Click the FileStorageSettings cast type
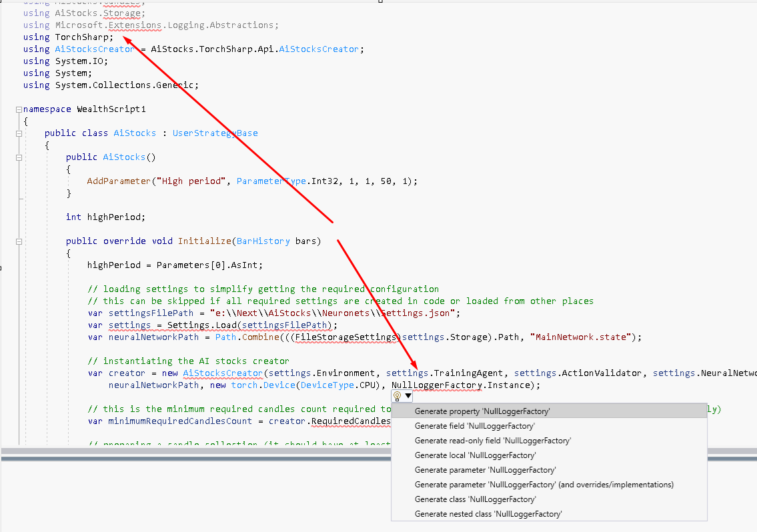This screenshot has width=757, height=532. tap(347, 337)
